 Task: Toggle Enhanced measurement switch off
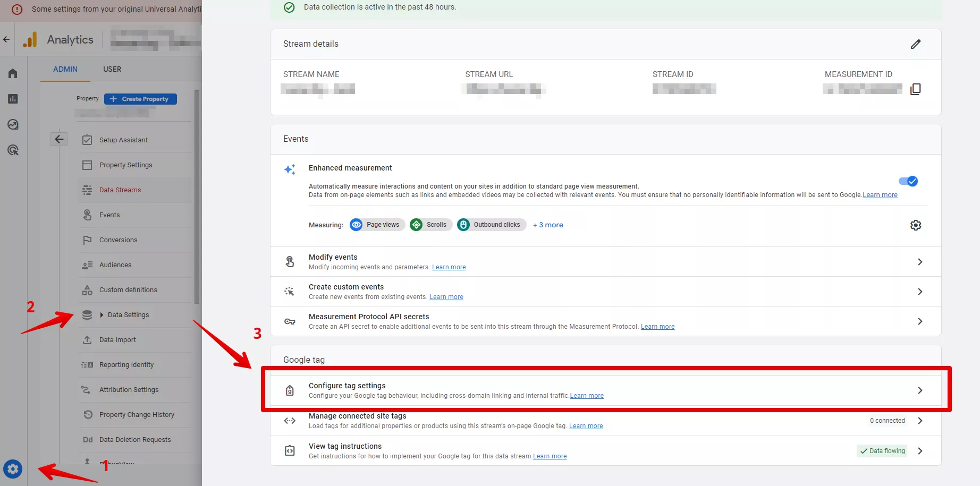908,181
